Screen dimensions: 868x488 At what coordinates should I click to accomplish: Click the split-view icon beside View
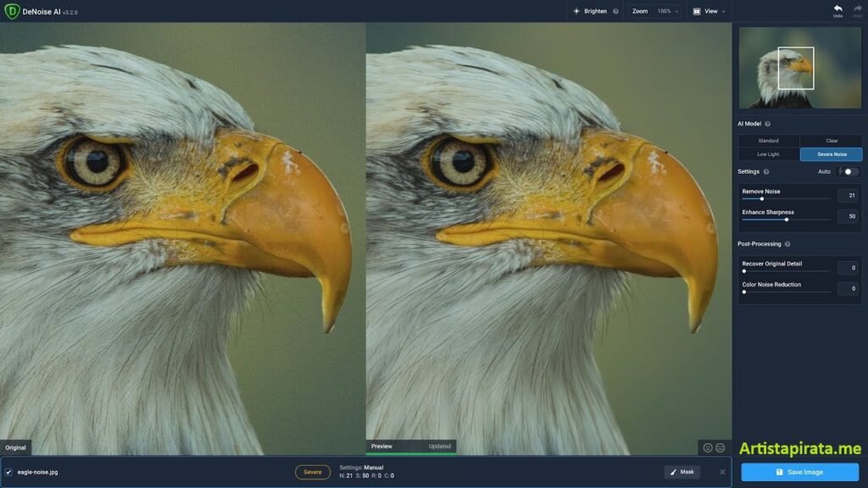tap(696, 11)
